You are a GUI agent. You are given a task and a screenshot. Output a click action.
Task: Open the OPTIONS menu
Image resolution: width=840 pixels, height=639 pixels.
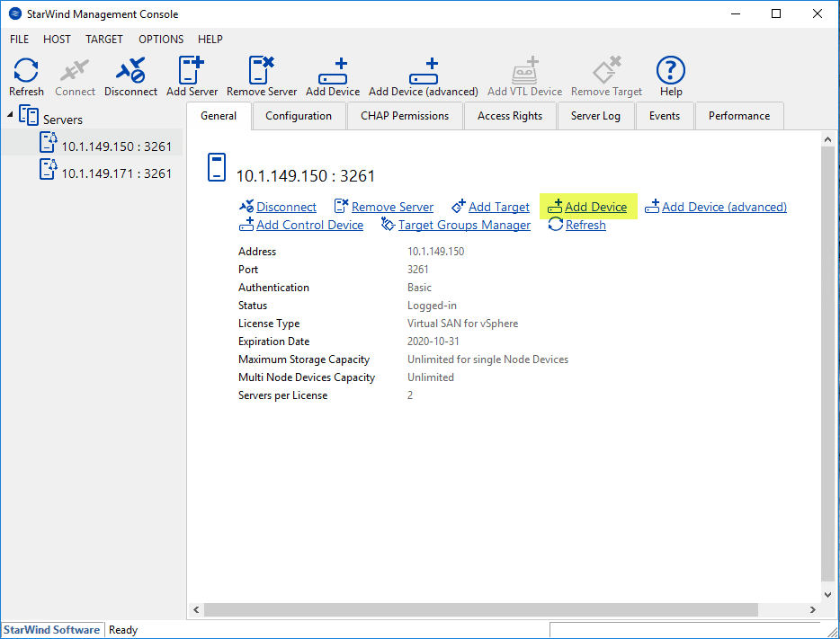pyautogui.click(x=161, y=39)
